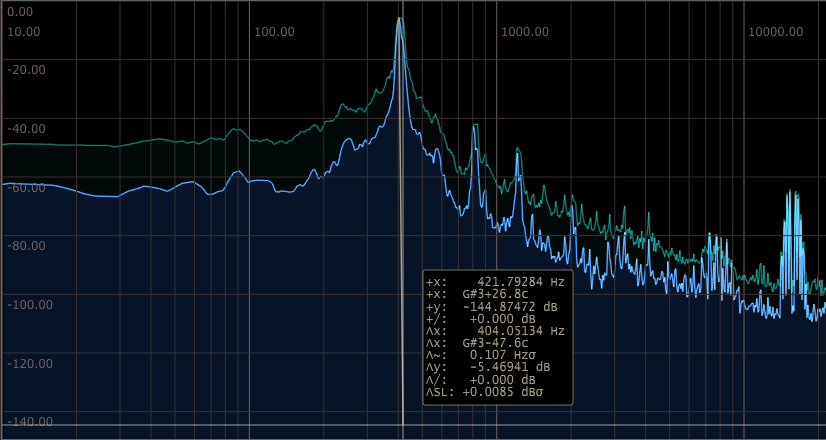The width and height of the screenshot is (826, 440).
Task: Click the horizontal level cursor line near -140
Action: click(x=413, y=424)
